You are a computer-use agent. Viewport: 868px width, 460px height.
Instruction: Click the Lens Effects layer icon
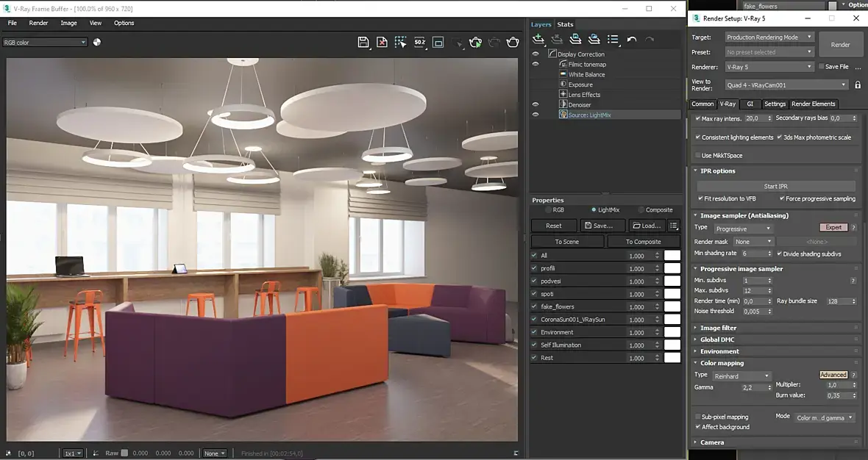[563, 94]
